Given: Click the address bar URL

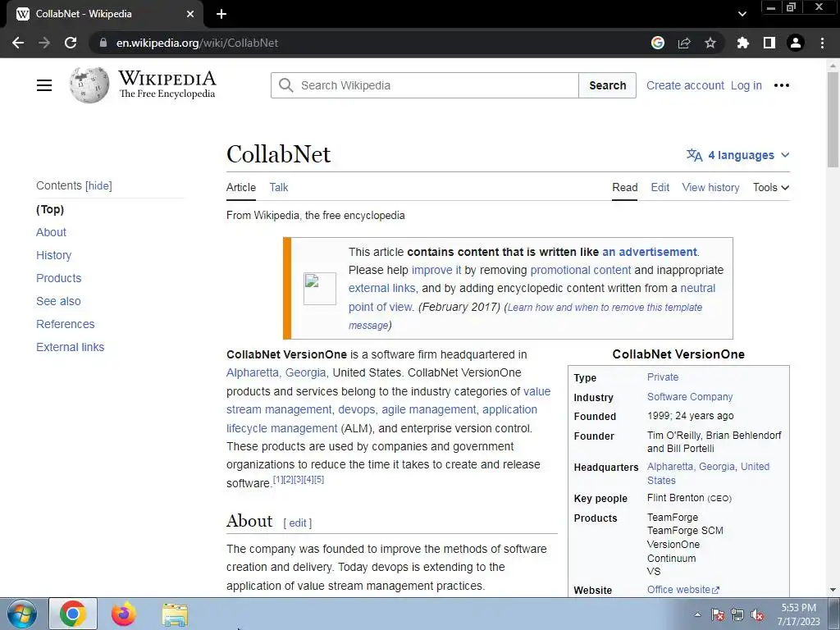Looking at the screenshot, I should (x=197, y=43).
